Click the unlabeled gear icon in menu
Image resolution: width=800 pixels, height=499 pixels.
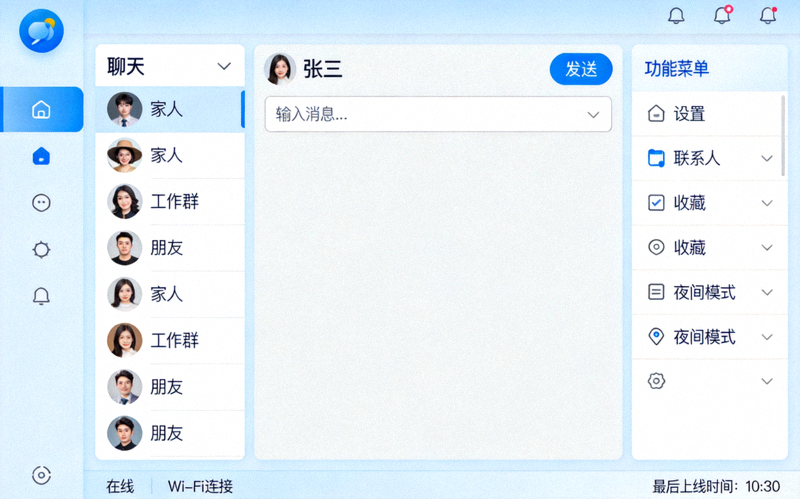(656, 381)
